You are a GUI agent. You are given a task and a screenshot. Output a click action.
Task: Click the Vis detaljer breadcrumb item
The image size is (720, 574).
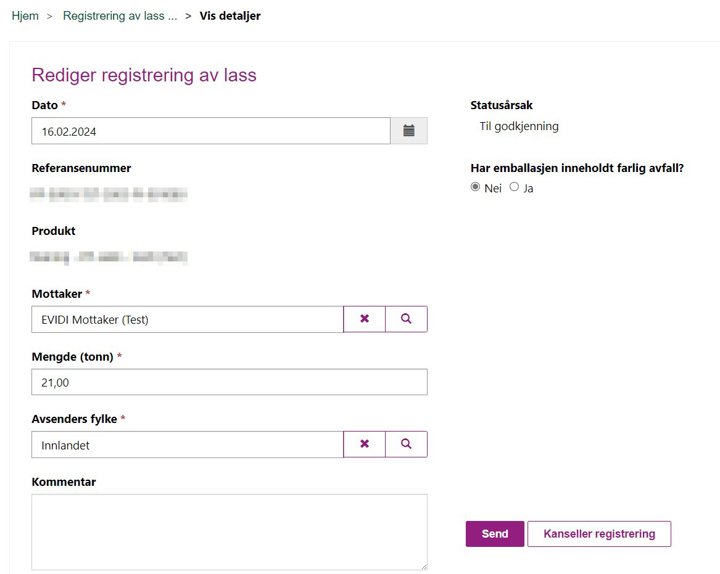[x=230, y=16]
